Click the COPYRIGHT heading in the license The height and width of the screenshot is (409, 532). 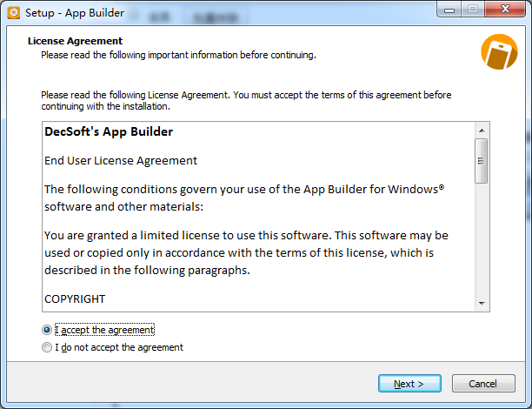click(75, 298)
